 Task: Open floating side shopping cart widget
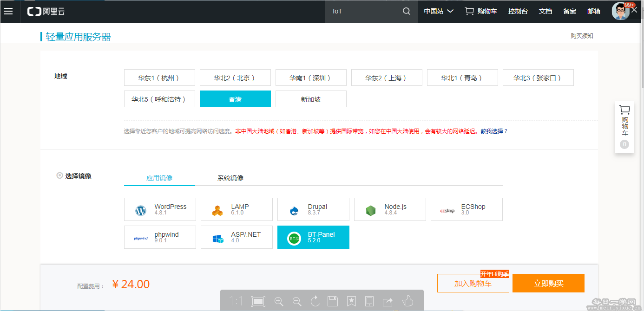tap(624, 127)
